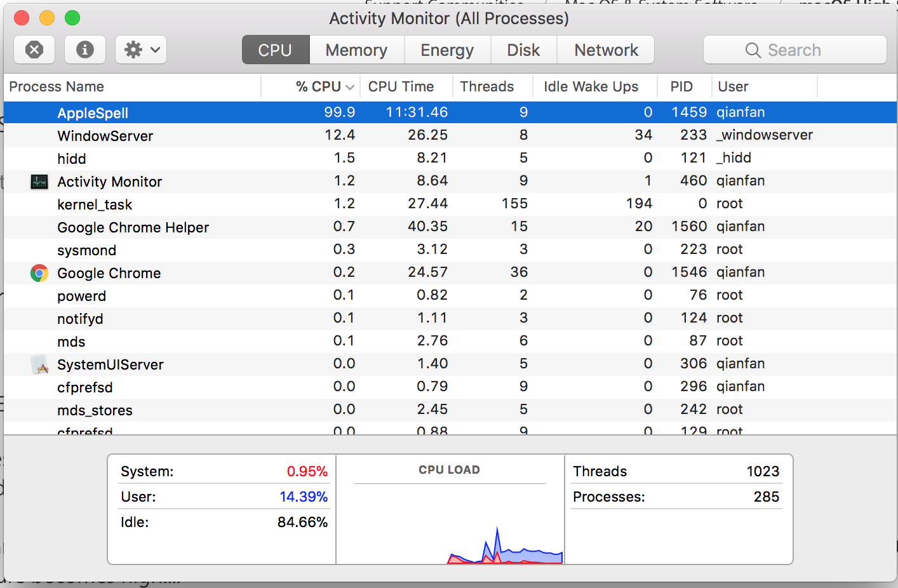Viewport: 898px width, 588px height.
Task: Open the gear actions dropdown menu
Action: click(x=141, y=50)
